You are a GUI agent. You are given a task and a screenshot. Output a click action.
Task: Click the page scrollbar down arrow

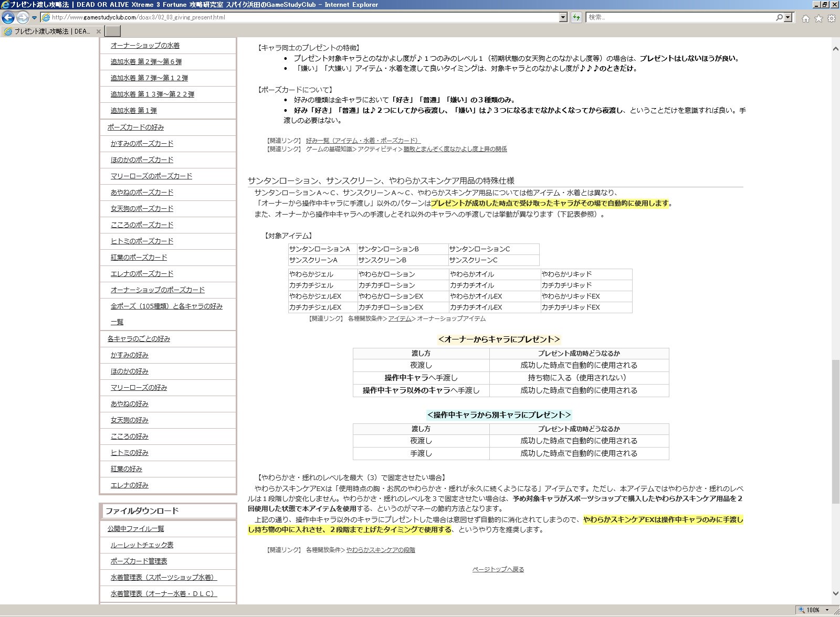[835, 594]
